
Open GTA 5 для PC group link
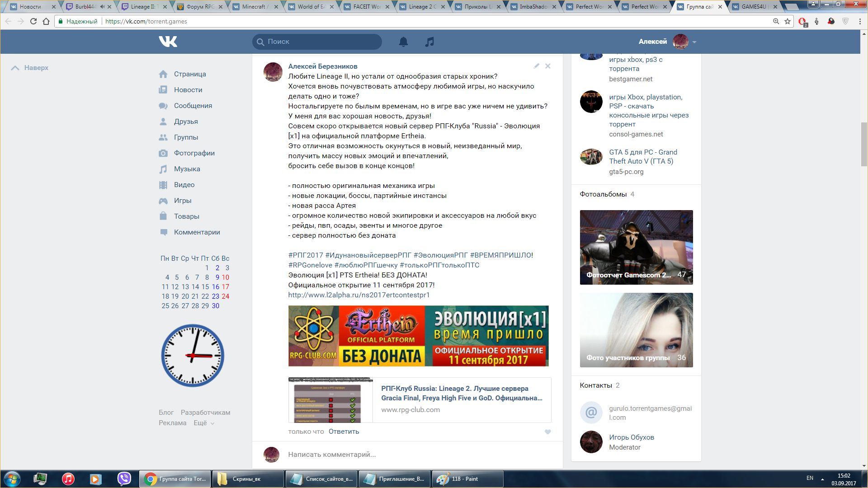click(x=643, y=157)
